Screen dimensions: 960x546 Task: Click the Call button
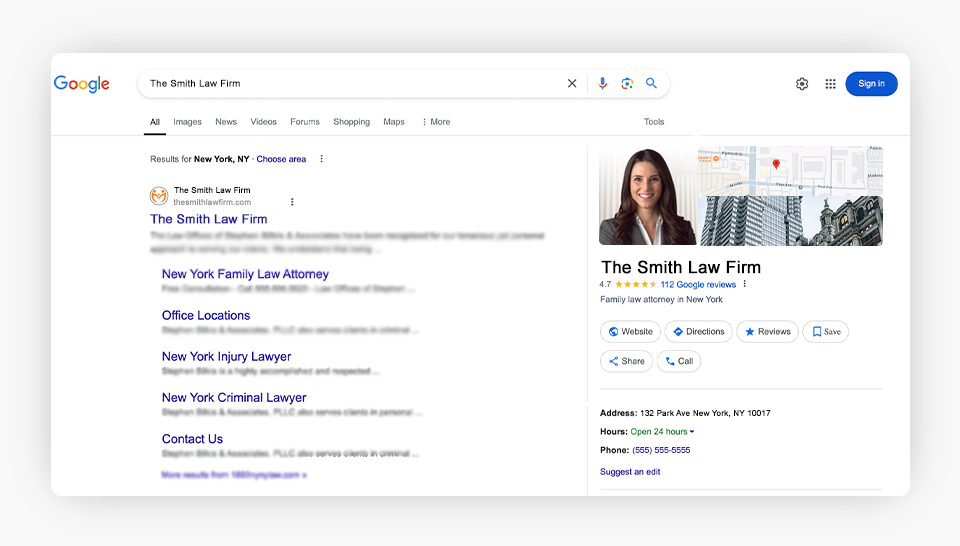tap(679, 361)
